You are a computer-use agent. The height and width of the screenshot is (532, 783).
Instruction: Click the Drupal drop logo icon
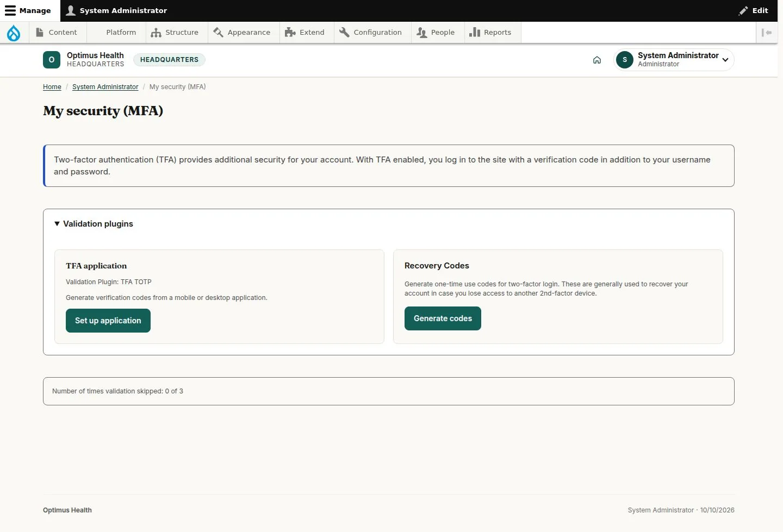[14, 33]
